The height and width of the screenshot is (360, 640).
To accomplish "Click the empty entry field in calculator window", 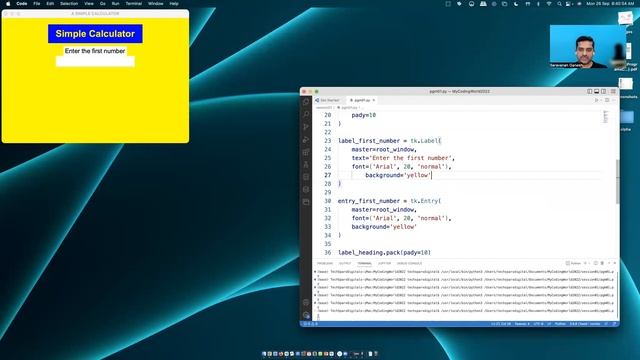I will [95, 62].
